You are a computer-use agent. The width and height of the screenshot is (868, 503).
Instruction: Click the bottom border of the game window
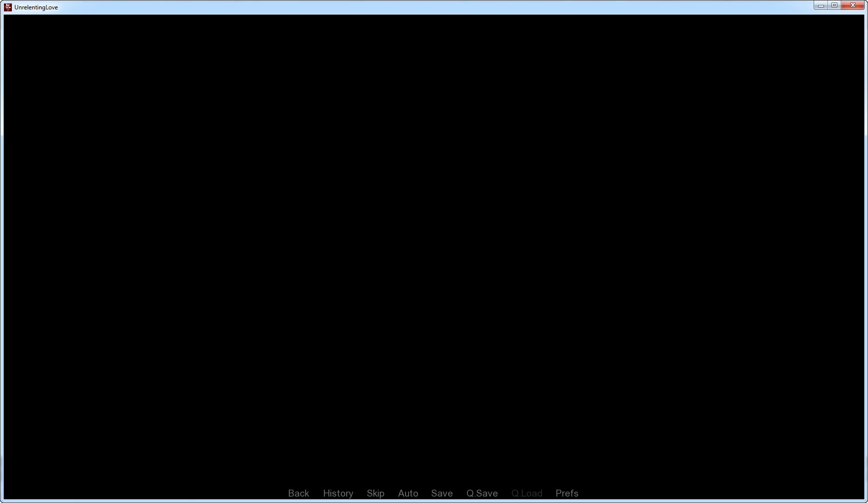(434, 501)
